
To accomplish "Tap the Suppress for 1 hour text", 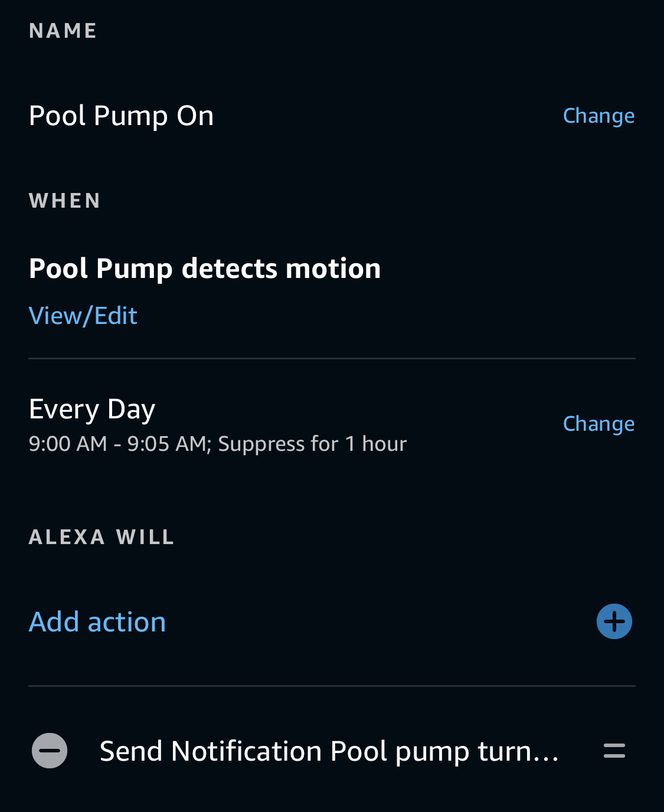I will 312,444.
